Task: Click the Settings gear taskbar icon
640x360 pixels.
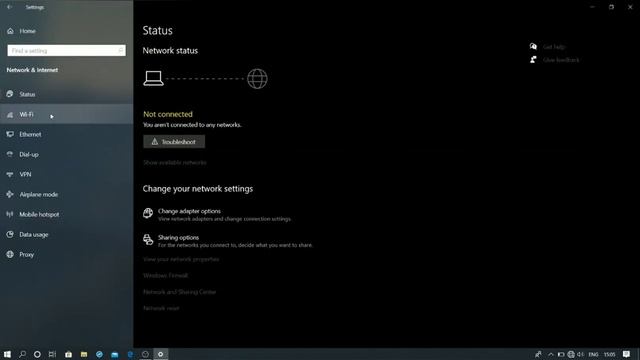Action: [x=160, y=354]
